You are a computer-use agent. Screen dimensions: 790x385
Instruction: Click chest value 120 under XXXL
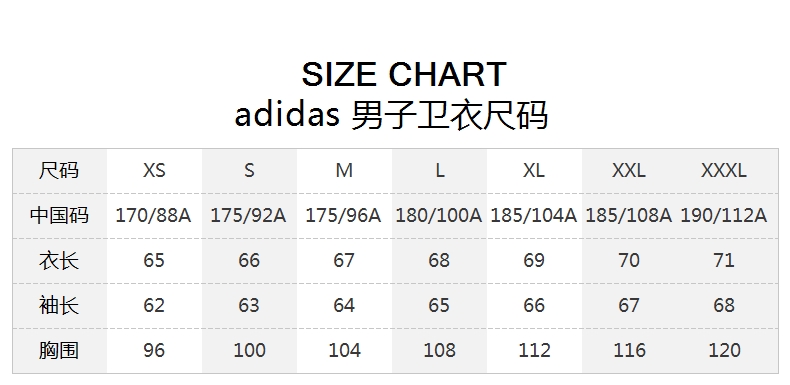pyautogui.click(x=724, y=350)
